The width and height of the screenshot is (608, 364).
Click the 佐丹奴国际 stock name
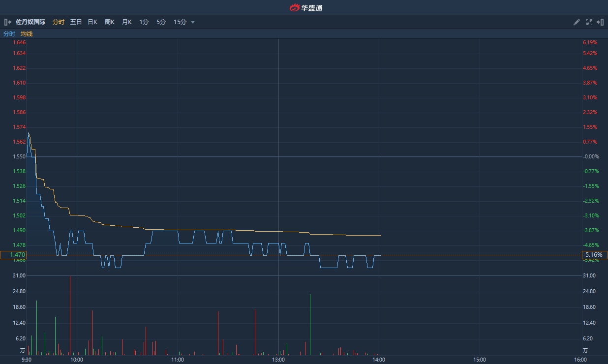tap(30, 22)
